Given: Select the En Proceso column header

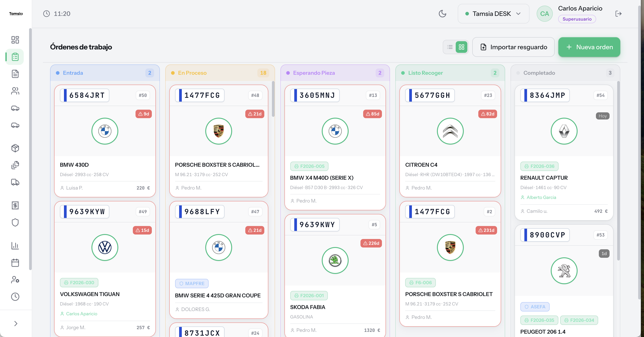Looking at the screenshot, I should point(220,73).
